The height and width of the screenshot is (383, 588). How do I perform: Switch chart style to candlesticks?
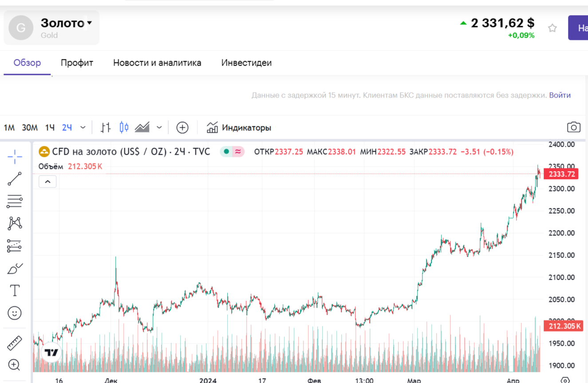point(124,128)
